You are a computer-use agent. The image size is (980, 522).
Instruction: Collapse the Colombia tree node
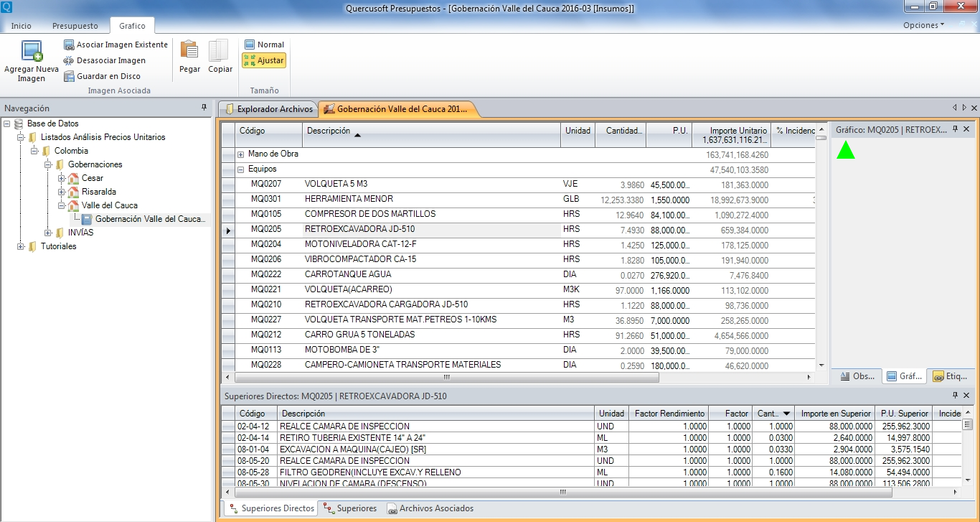point(34,151)
